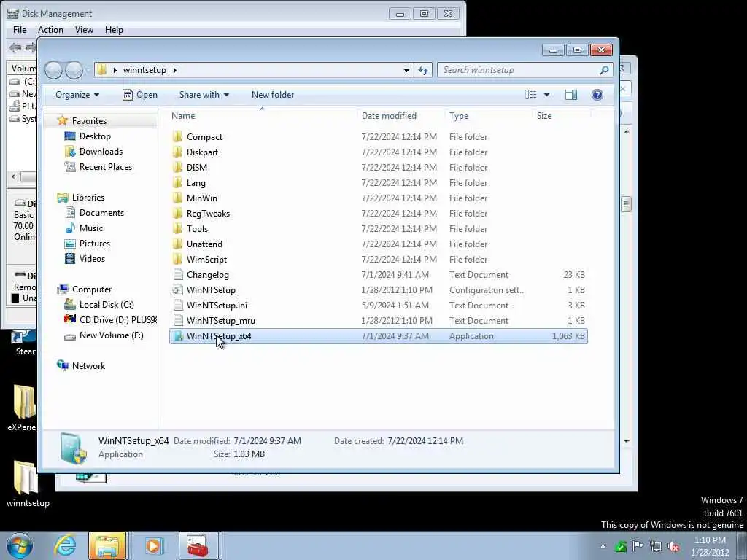Expand the address bar history dropdown
This screenshot has width=747, height=560.
[x=406, y=71]
